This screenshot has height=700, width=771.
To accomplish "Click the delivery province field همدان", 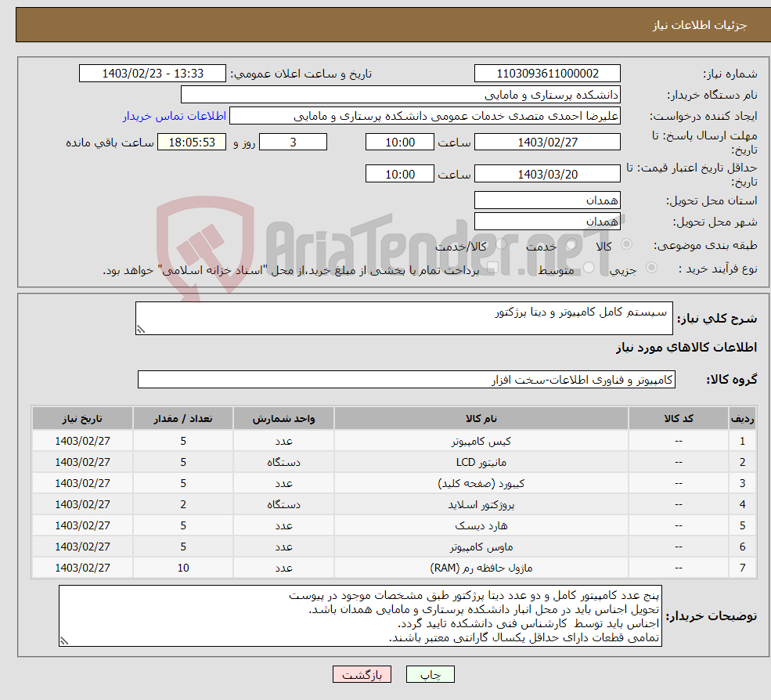I will (x=547, y=200).
